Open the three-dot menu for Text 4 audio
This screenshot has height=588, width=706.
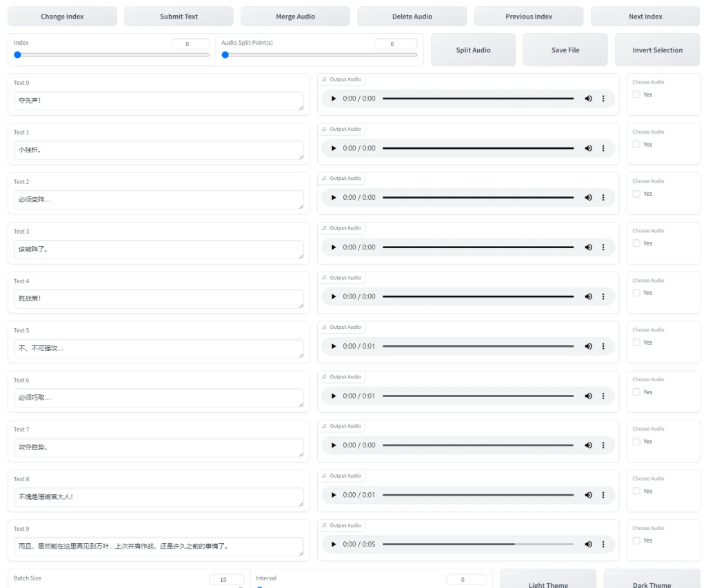[x=603, y=296]
